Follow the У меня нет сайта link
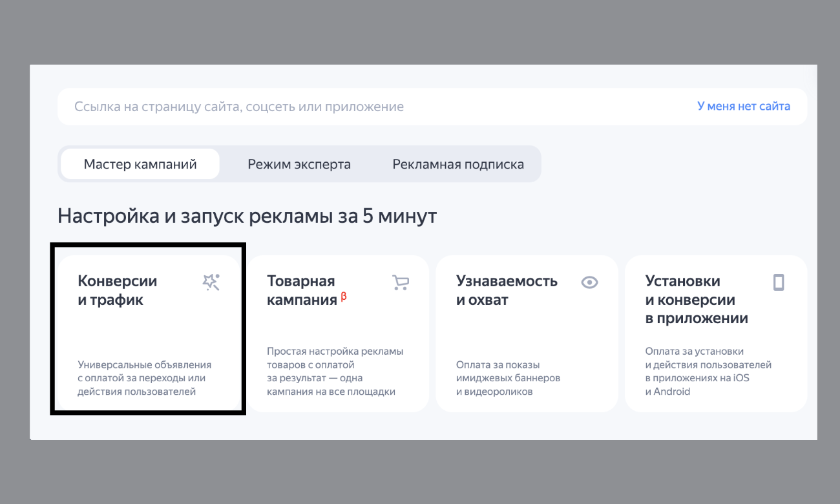 tap(743, 107)
